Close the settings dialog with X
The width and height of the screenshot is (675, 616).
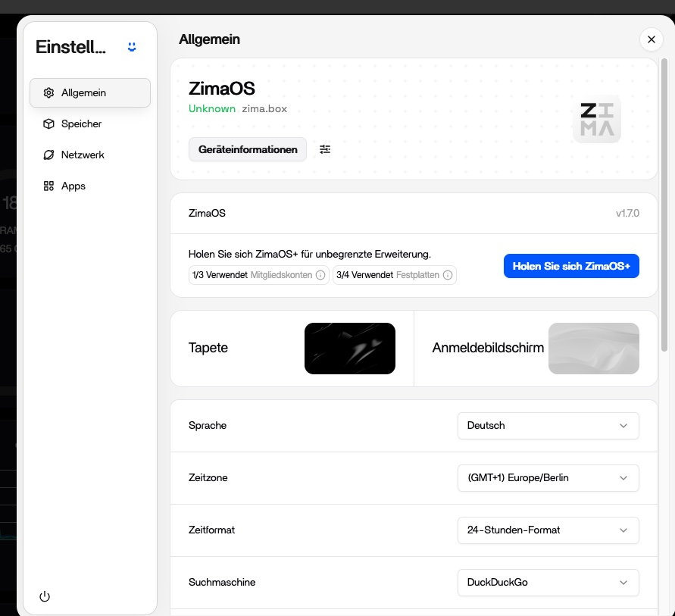(652, 39)
